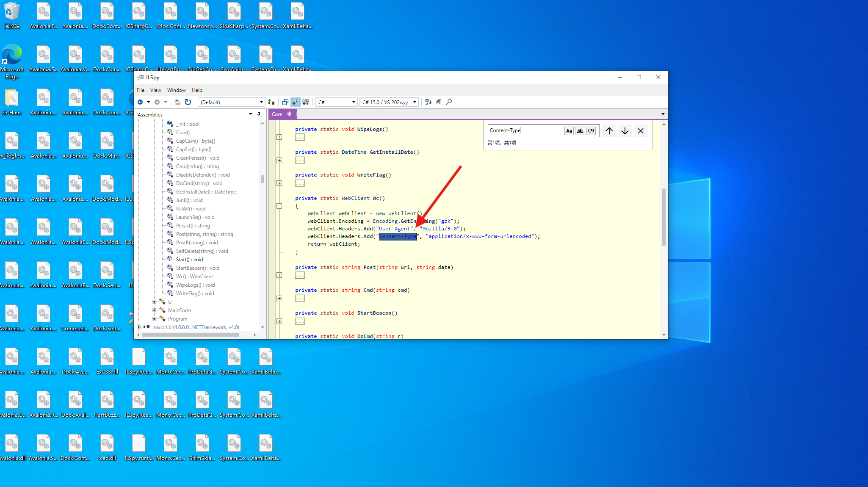The width and height of the screenshot is (868, 487).
Task: Expand the MainForm tree node
Action: point(155,310)
